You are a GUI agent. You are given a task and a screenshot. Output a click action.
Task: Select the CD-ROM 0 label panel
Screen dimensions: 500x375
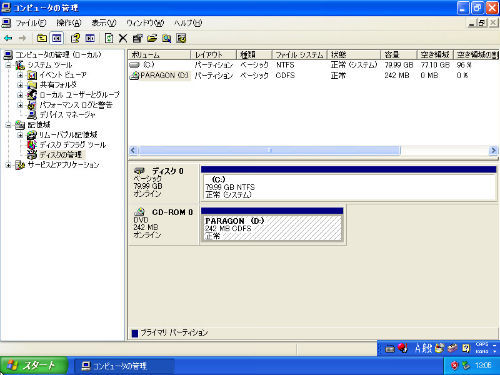pos(164,225)
